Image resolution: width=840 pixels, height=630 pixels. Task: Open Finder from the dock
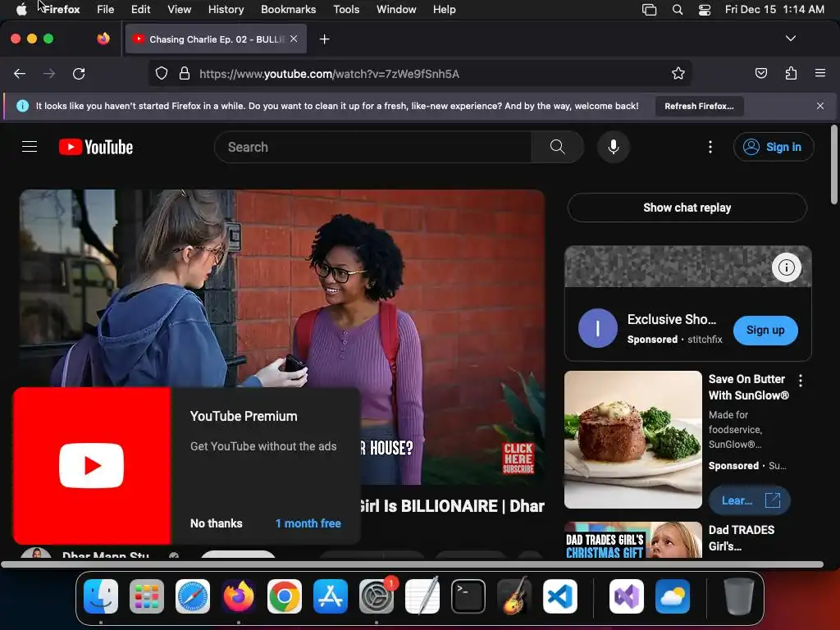pyautogui.click(x=101, y=596)
